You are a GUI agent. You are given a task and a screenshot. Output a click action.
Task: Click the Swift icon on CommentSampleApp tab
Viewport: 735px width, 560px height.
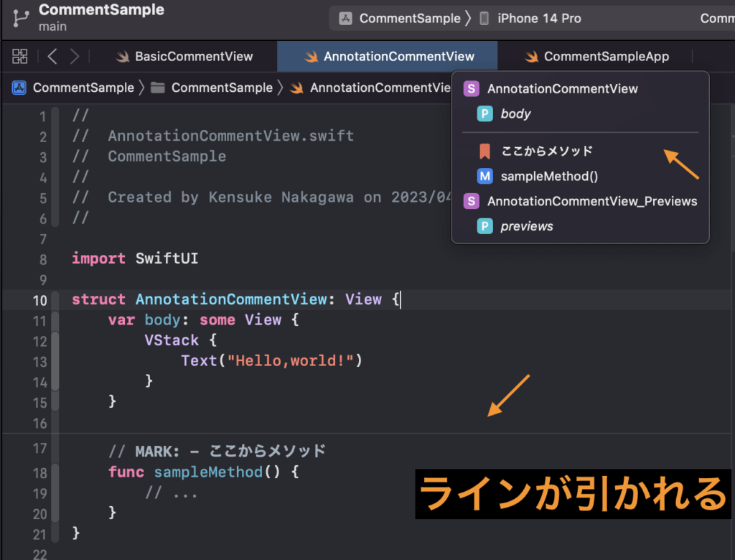531,57
